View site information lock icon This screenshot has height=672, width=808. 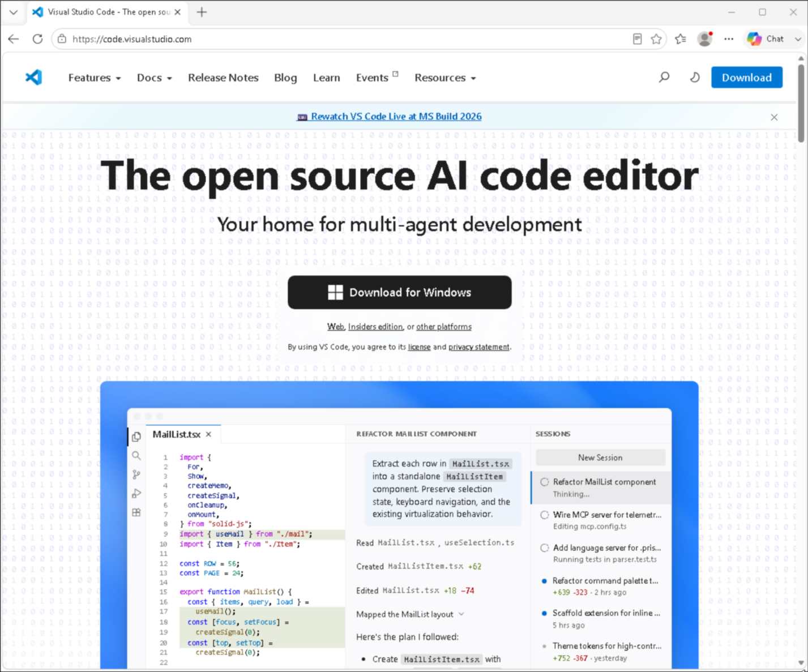click(62, 39)
